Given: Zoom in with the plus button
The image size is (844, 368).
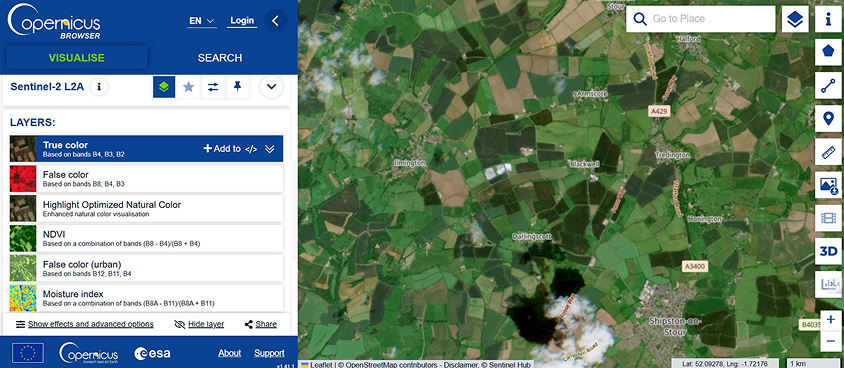Looking at the screenshot, I should click(831, 320).
